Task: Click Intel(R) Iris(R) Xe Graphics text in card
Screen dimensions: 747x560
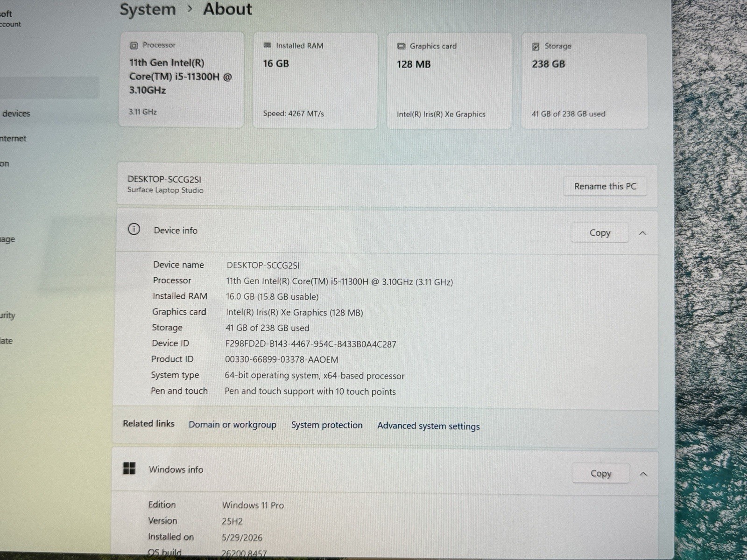Action: click(441, 114)
